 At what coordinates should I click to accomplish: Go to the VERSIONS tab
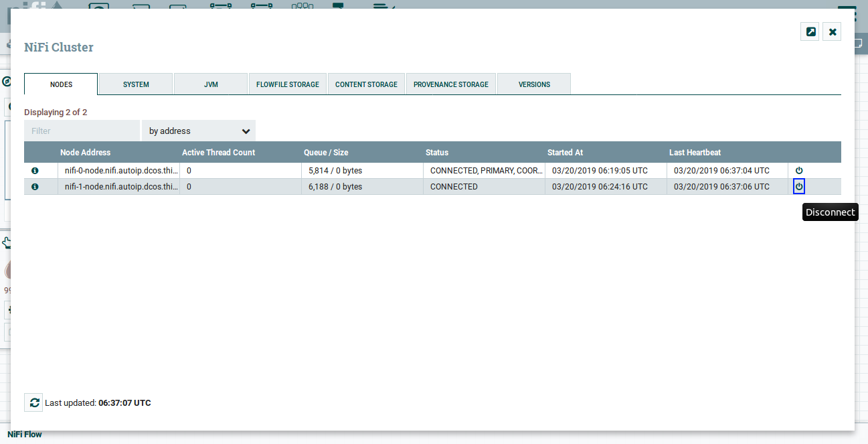pyautogui.click(x=534, y=84)
